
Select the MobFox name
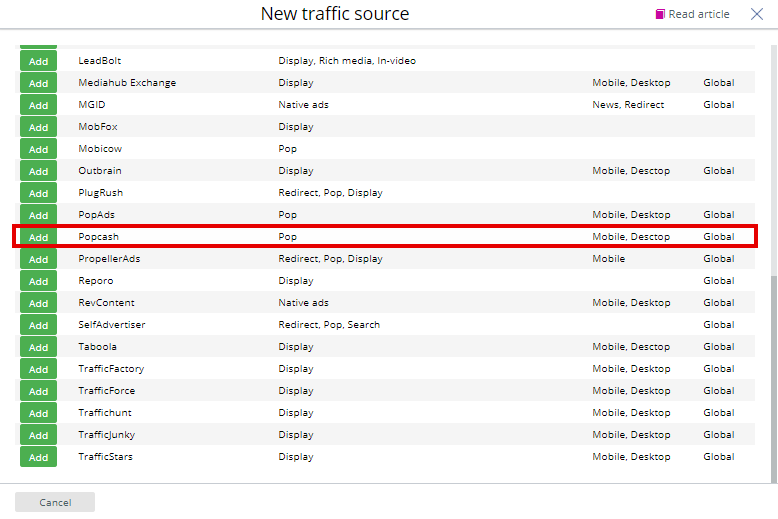pos(98,127)
